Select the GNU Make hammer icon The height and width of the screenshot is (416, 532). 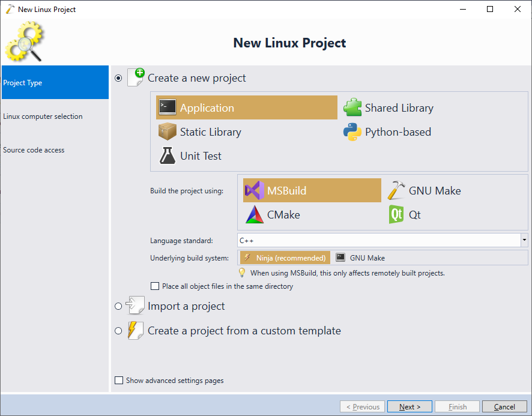396,190
